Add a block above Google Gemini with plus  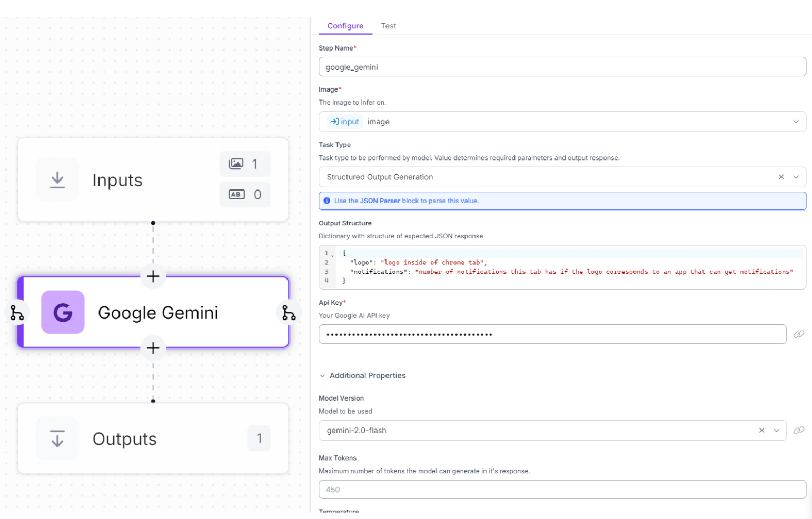pos(153,276)
